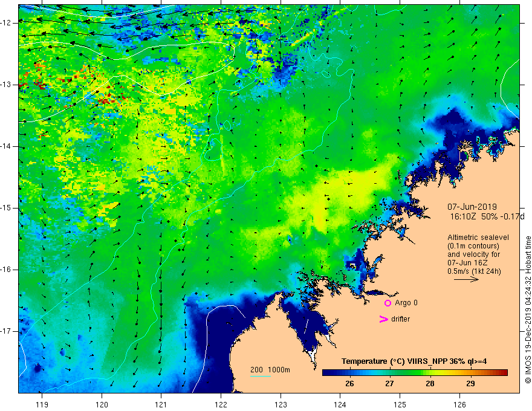The width and height of the screenshot is (532, 411).
Task: Click the drifter legend label
Action: [x=400, y=319]
